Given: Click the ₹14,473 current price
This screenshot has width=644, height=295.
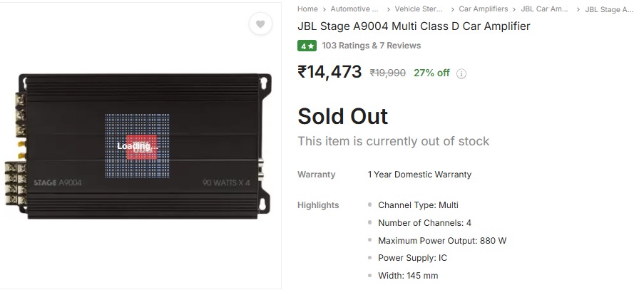Looking at the screenshot, I should (329, 72).
